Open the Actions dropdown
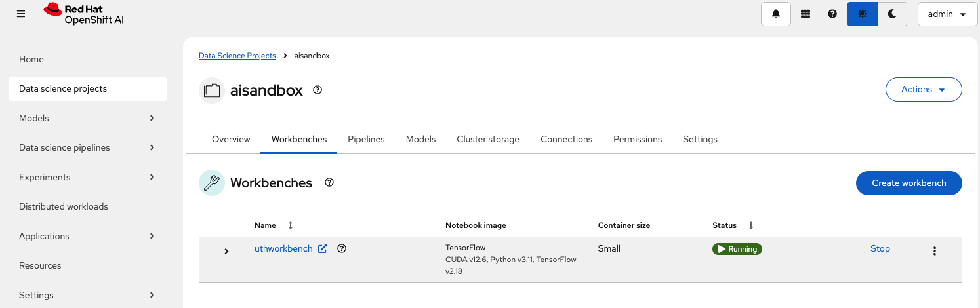 click(923, 90)
